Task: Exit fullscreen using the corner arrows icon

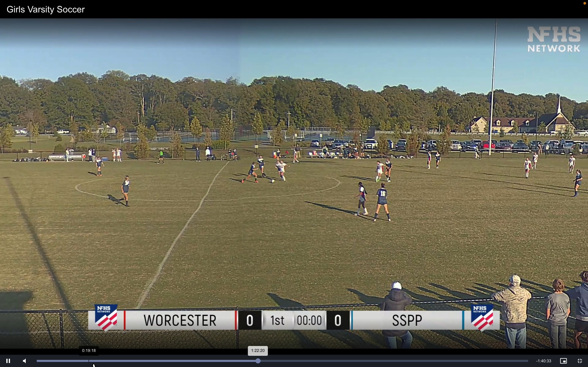Action: [580, 361]
